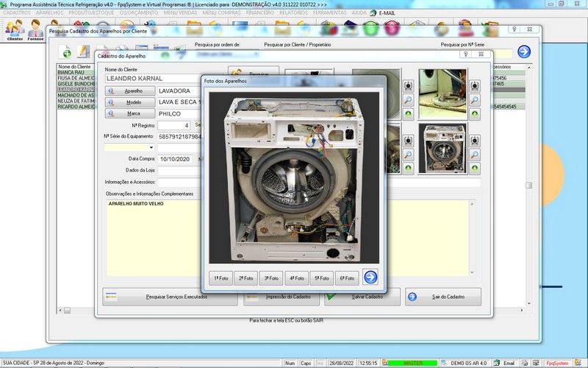This screenshot has height=368, width=588.
Task: Expand the yellow dropdown below the serial number label
Action: (x=151, y=147)
